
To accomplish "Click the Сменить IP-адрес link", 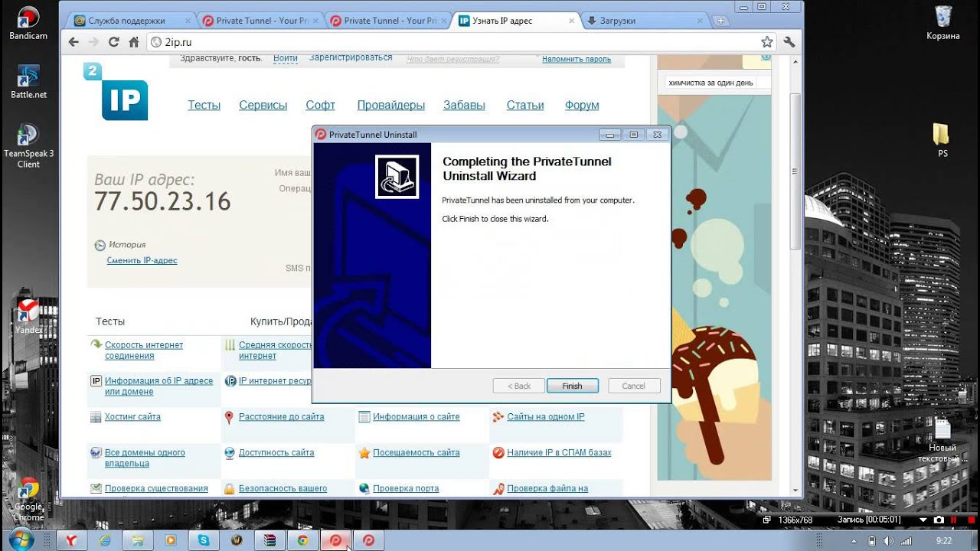I will 142,261.
